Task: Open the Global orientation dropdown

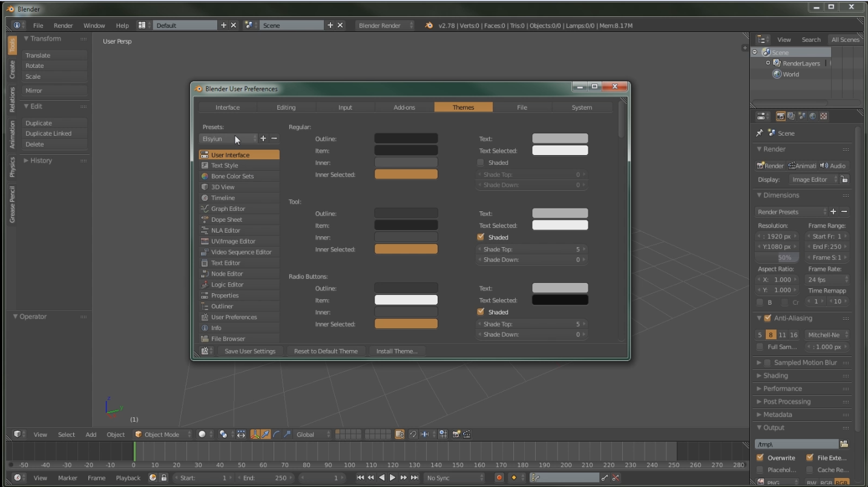Action: pyautogui.click(x=313, y=434)
